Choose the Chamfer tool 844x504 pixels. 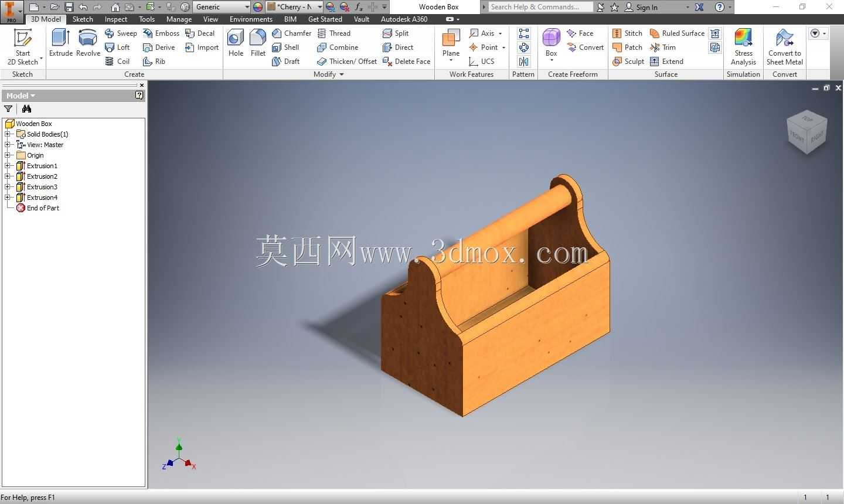pyautogui.click(x=292, y=33)
